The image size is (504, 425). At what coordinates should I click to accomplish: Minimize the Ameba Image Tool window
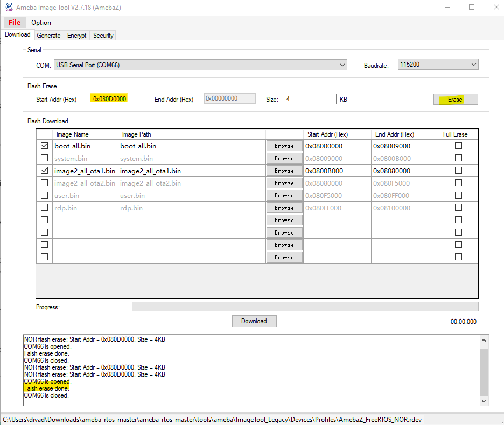447,7
